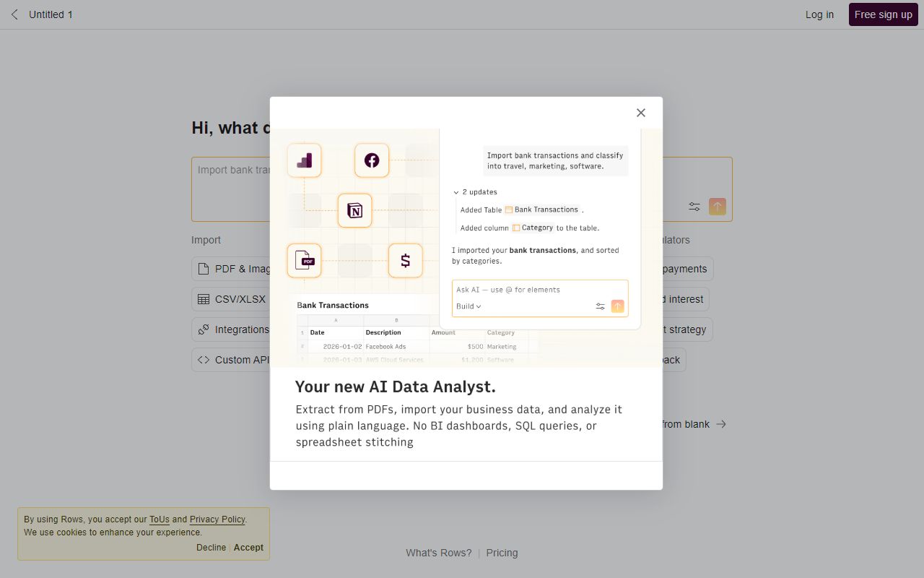Select the Notion integration icon
The width and height of the screenshot is (924, 578).
pyautogui.click(x=354, y=210)
